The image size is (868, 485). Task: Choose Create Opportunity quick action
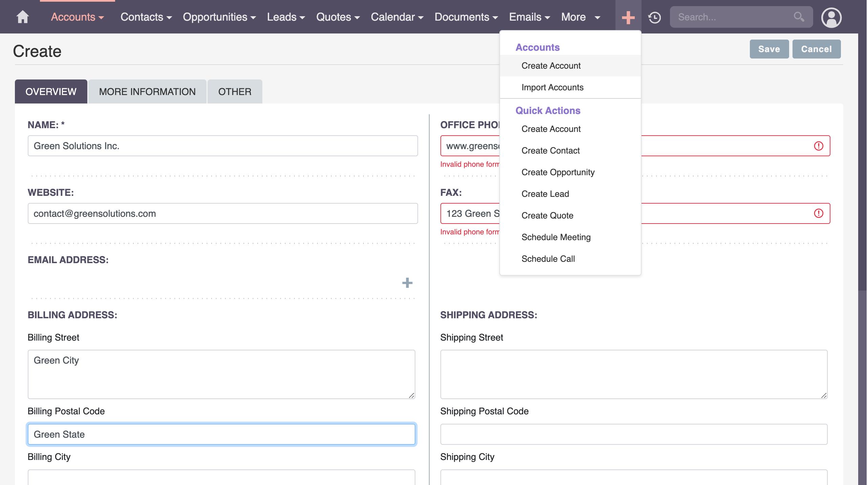click(558, 172)
